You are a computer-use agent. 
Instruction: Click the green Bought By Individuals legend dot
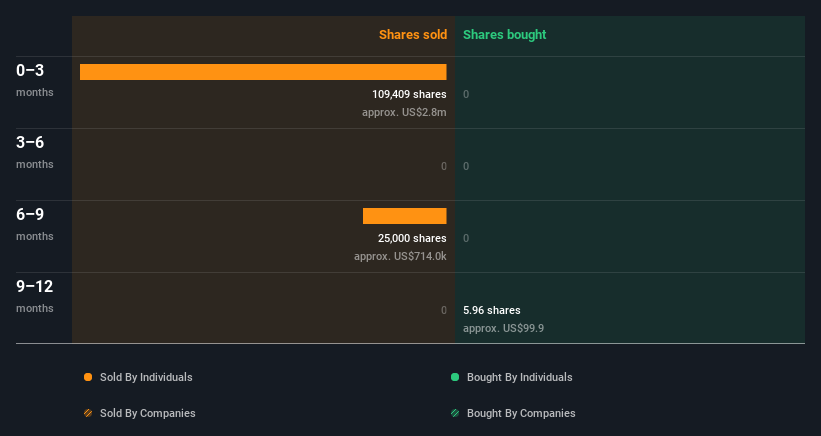coord(455,377)
